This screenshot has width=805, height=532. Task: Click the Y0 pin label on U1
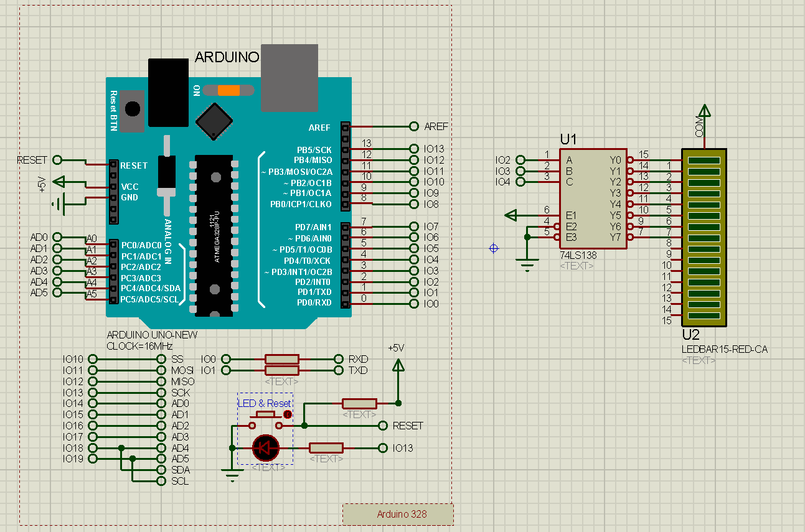click(x=615, y=160)
